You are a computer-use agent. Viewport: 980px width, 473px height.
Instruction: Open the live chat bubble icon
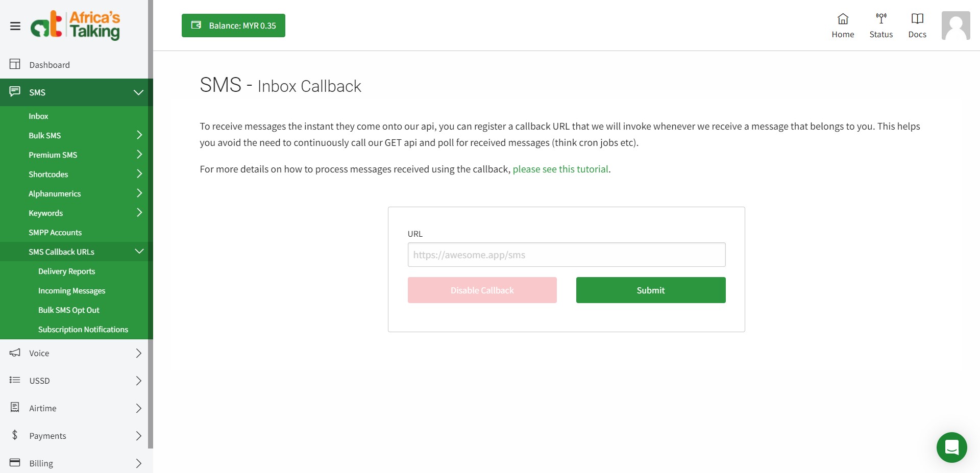[x=951, y=447]
